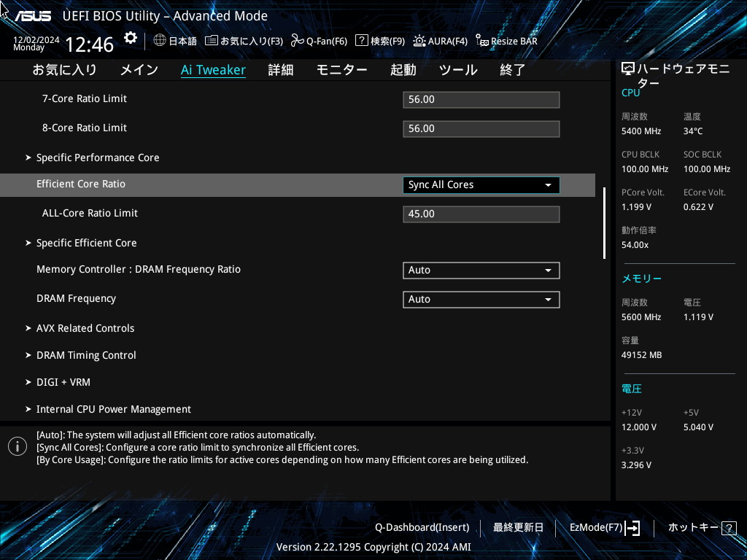Select the Ai Tweaker tab
Image resolution: width=747 pixels, height=560 pixels.
coord(213,70)
